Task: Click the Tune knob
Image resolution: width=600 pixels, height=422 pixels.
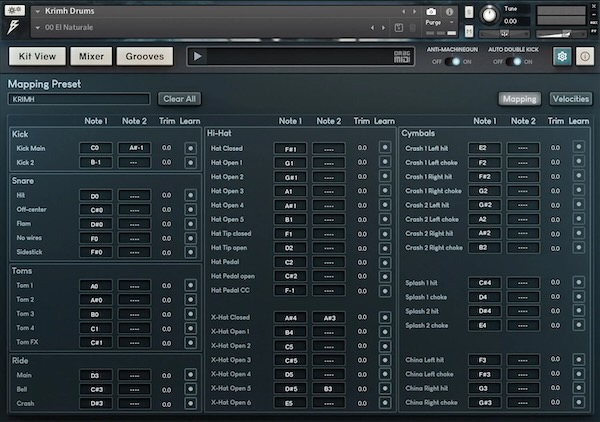Action: (x=489, y=15)
